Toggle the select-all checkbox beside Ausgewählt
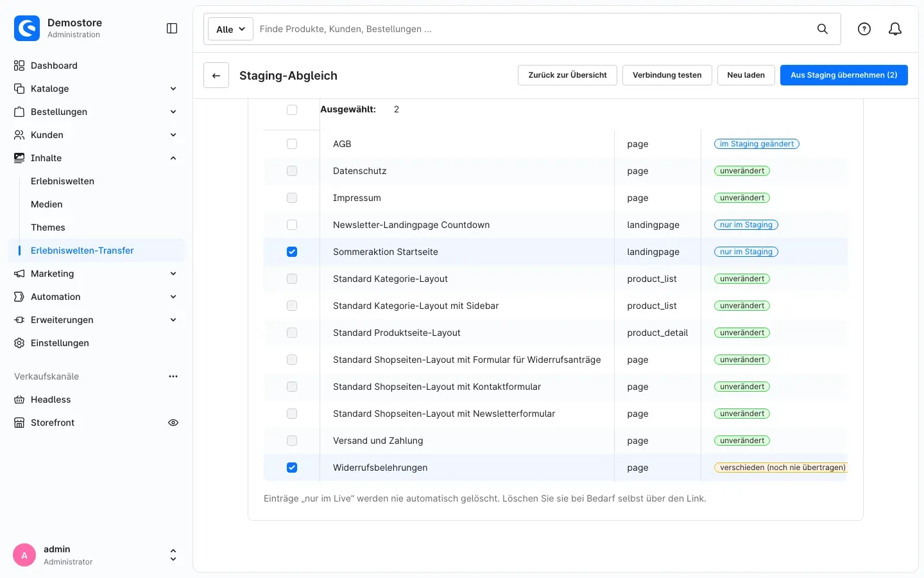The height and width of the screenshot is (578, 924). (x=292, y=110)
